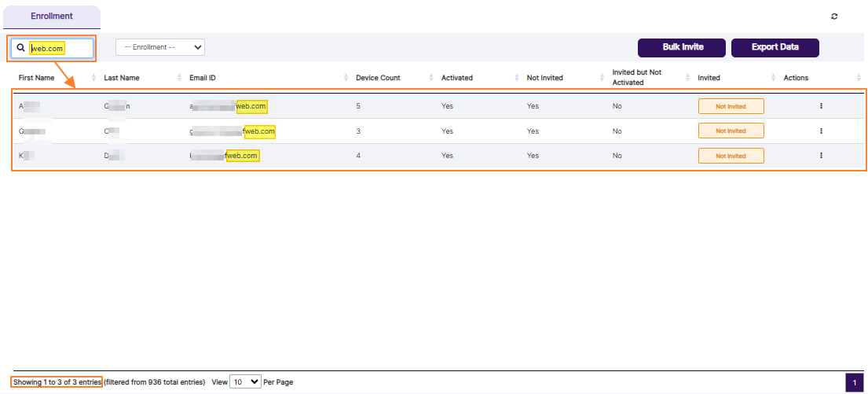The width and height of the screenshot is (868, 394).
Task: Click the email of the 5-device row
Action: click(x=228, y=106)
